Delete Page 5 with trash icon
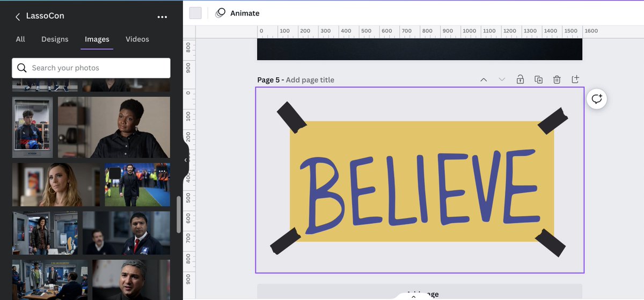644x300 pixels. tap(557, 79)
